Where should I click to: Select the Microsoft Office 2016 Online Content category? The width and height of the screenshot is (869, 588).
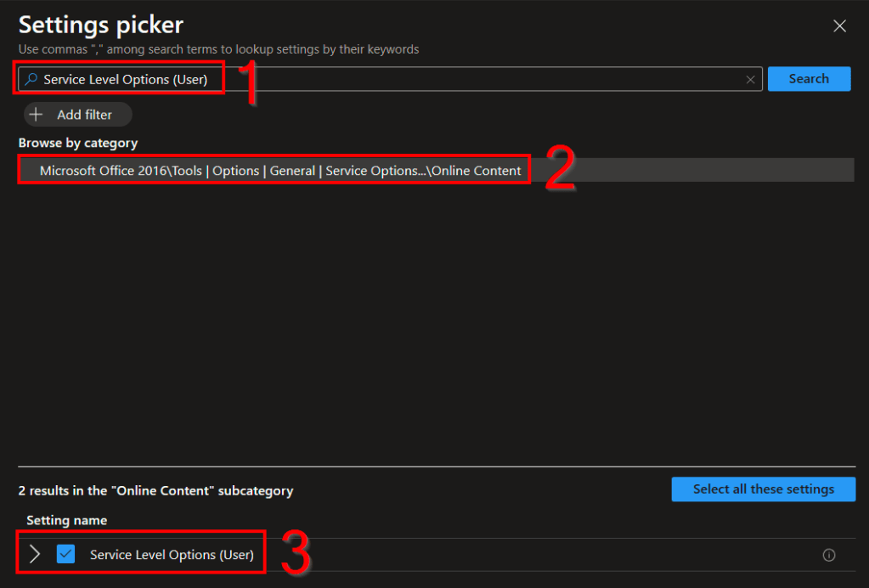(x=280, y=170)
